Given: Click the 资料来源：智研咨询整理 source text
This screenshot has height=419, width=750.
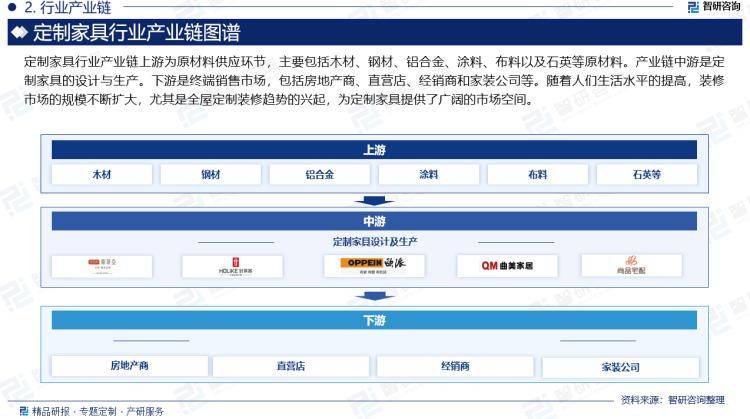Looking at the screenshot, I should (x=672, y=399).
